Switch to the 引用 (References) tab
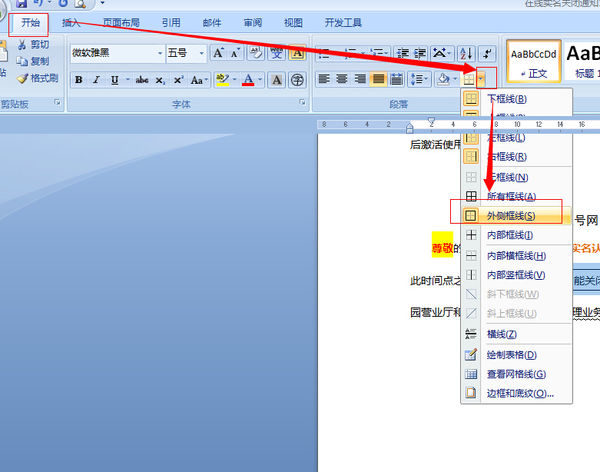The image size is (600, 472). [x=171, y=23]
